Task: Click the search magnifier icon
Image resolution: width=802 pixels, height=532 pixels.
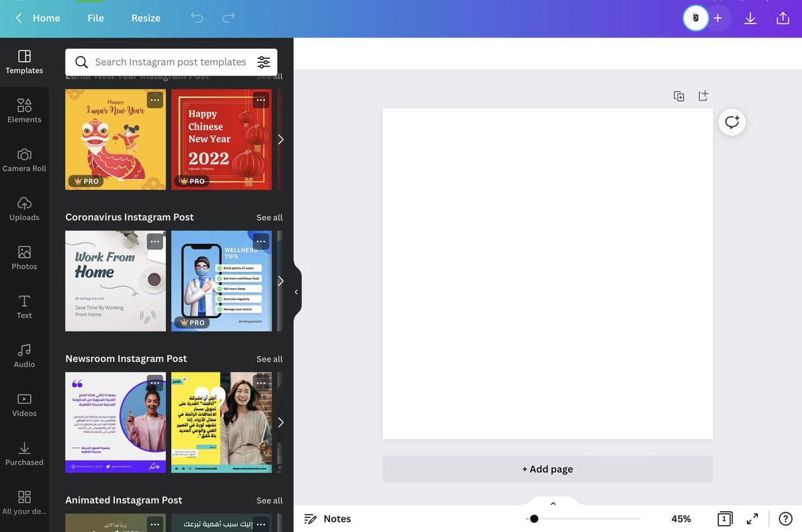Action: 82,62
